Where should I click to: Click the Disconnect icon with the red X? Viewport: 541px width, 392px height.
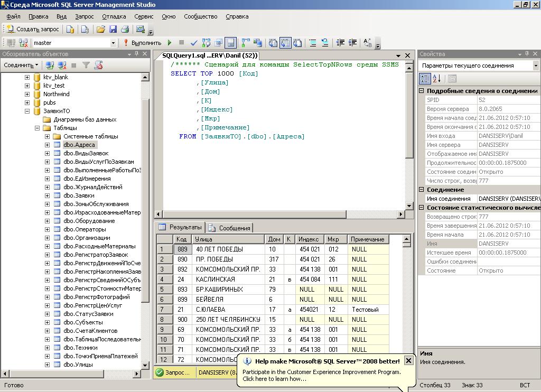click(x=62, y=65)
